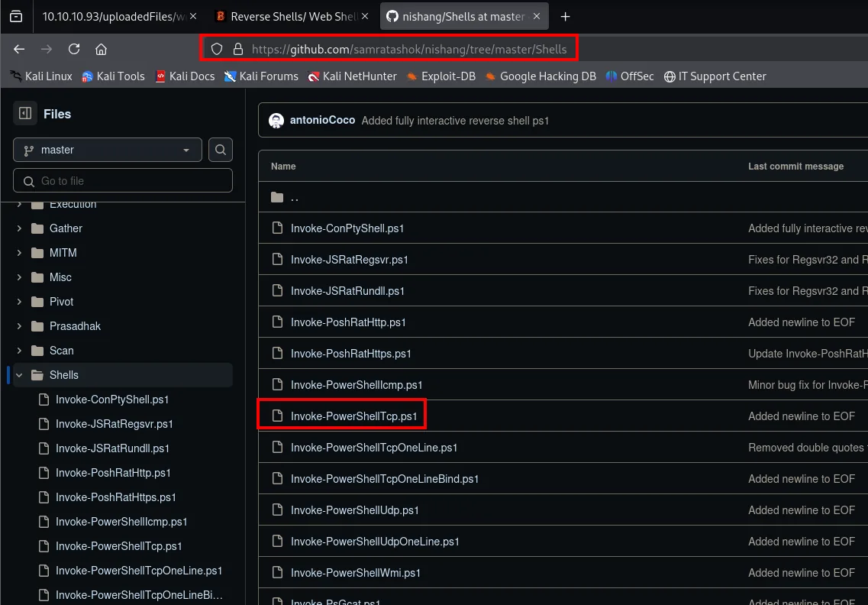Open Invoke-PowerShellUdpOneLine.ps1 in file table
This screenshot has height=605, width=868.
coord(375,542)
